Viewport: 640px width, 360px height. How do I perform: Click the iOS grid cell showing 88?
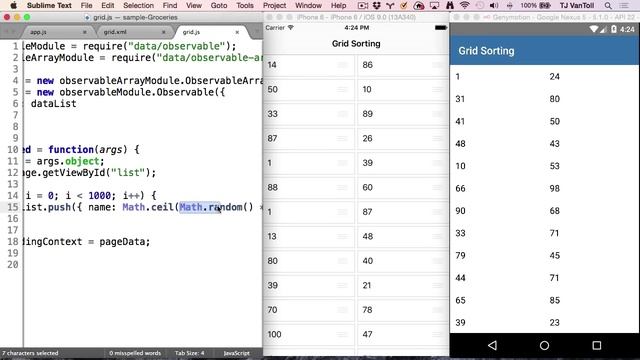click(x=309, y=187)
